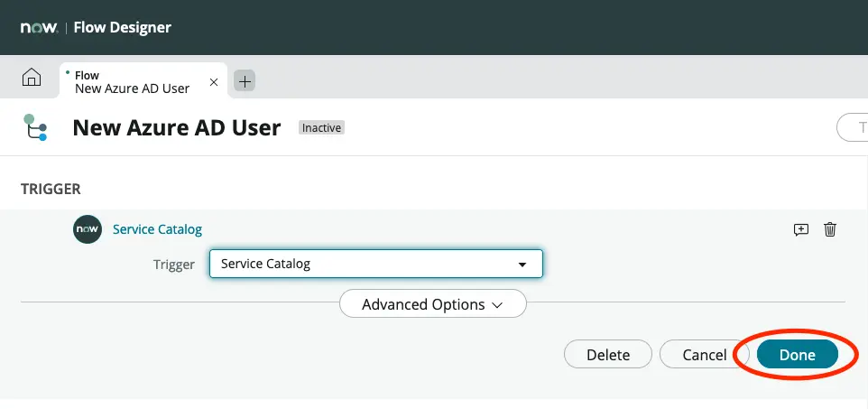Screen dimensions: 868x409
Task: Click the Inactive status badge
Action: click(321, 128)
